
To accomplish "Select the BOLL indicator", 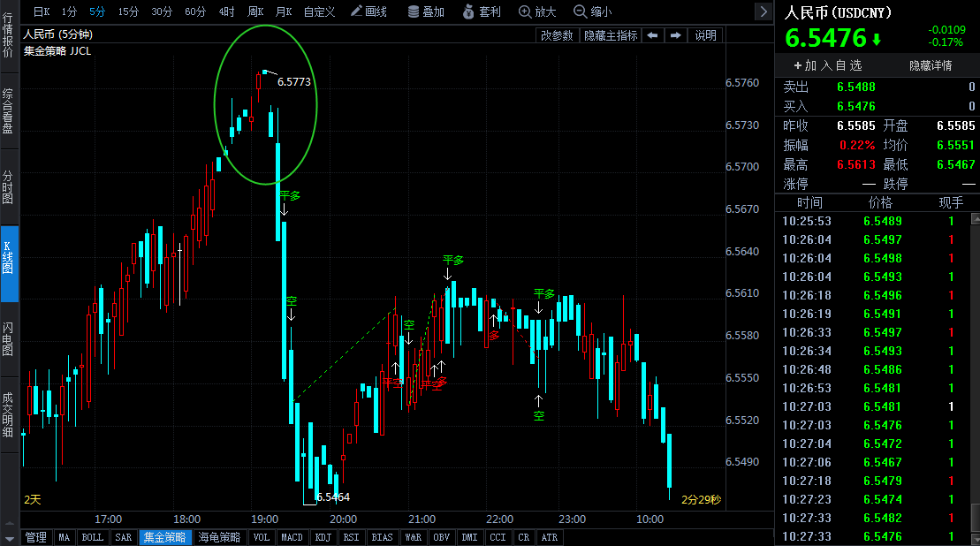I will (x=93, y=537).
